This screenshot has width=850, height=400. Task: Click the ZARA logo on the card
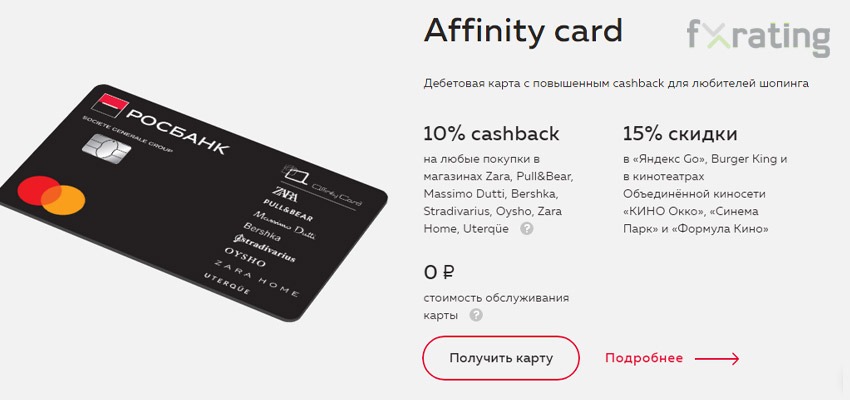coord(285,193)
